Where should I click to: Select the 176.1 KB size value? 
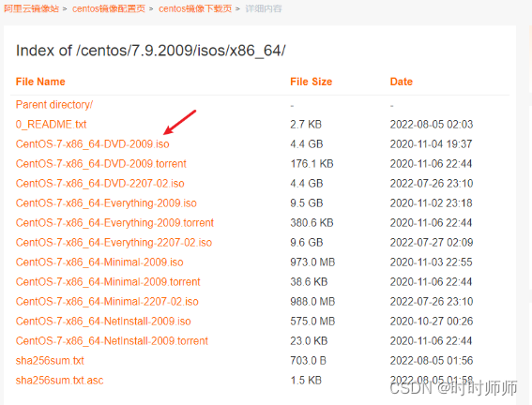(312, 164)
